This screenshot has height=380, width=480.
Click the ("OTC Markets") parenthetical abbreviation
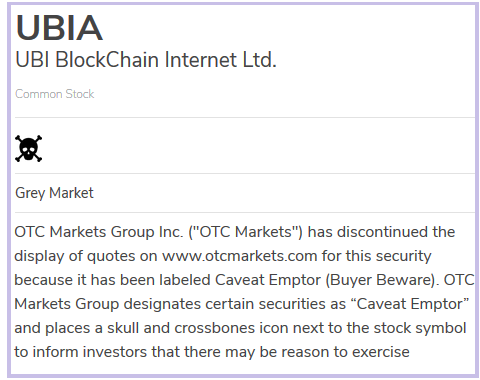[245, 232]
